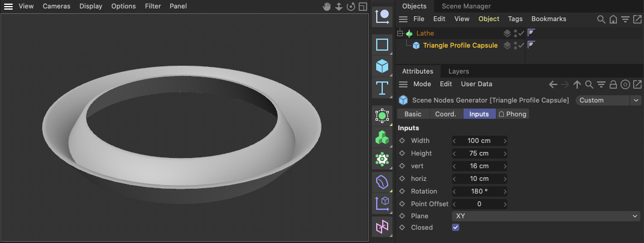Toggle visibility dots of Triangle Profile Capsule
This screenshot has width=644, height=243.
point(515,45)
